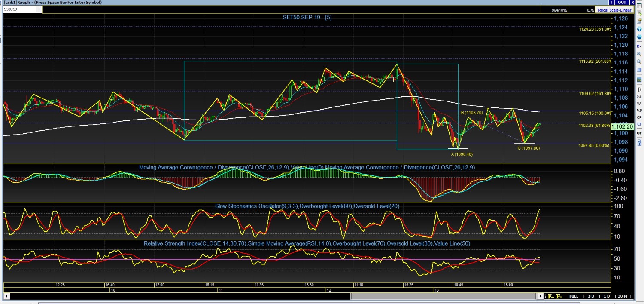Click the 1,102.20 current price tag

pyautogui.click(x=622, y=126)
